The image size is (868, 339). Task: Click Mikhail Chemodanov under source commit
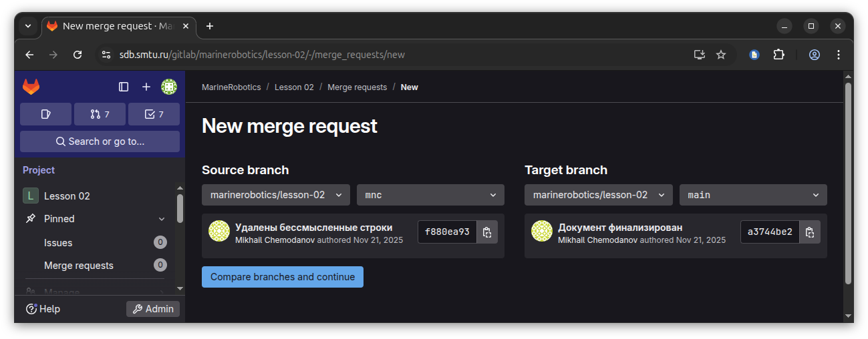[x=275, y=240]
